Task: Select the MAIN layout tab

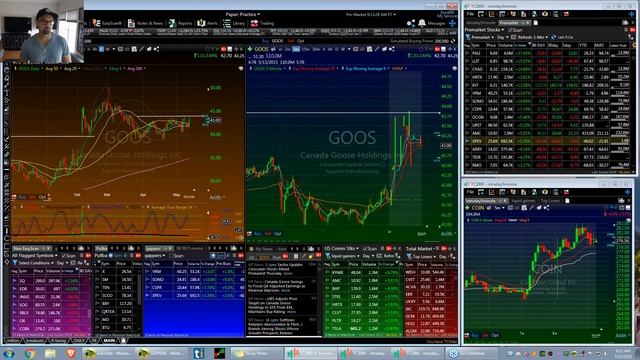Action: coord(109,340)
